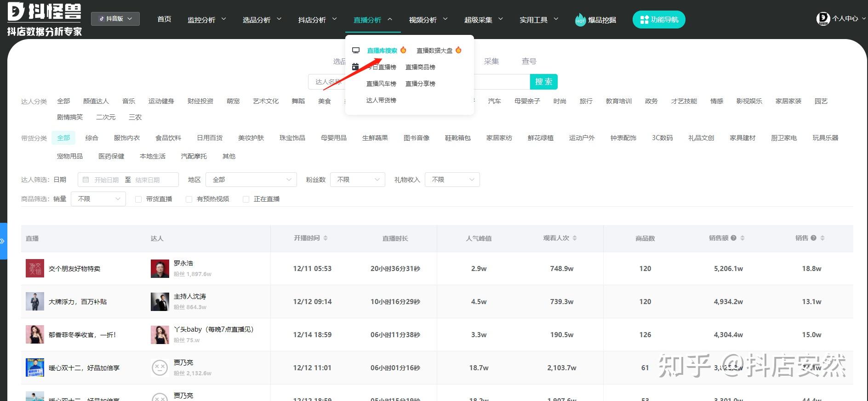Click the help icon beside 销售额

tap(734, 238)
